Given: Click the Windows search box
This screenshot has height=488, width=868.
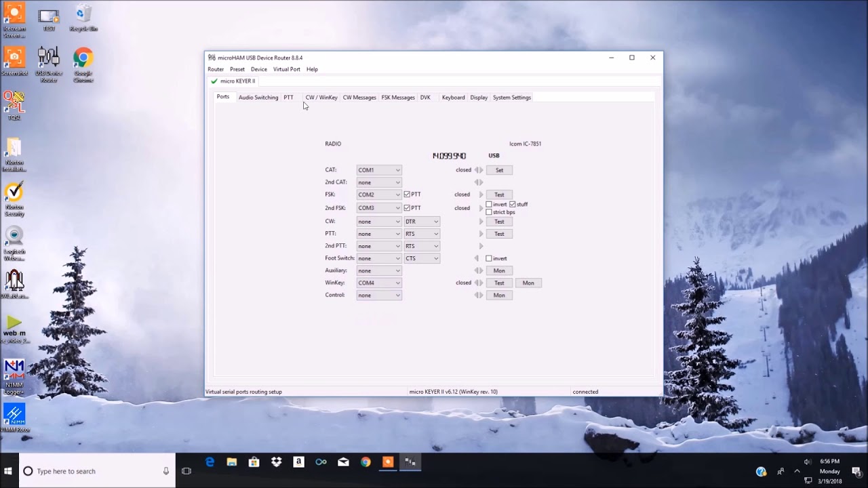Looking at the screenshot, I should [x=97, y=471].
